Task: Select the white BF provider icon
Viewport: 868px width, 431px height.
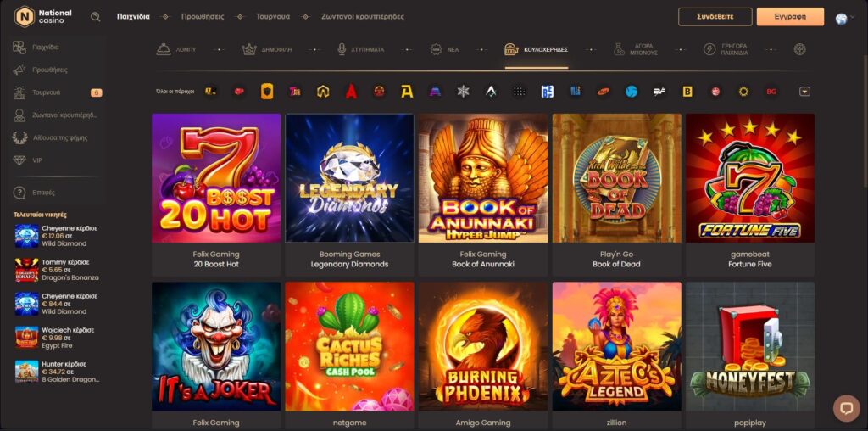Action: point(659,92)
